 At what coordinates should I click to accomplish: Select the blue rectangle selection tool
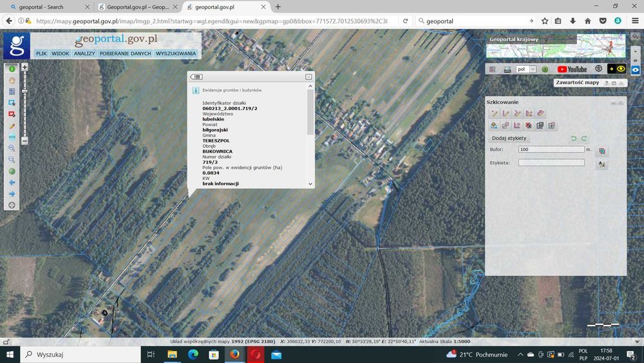point(12,103)
